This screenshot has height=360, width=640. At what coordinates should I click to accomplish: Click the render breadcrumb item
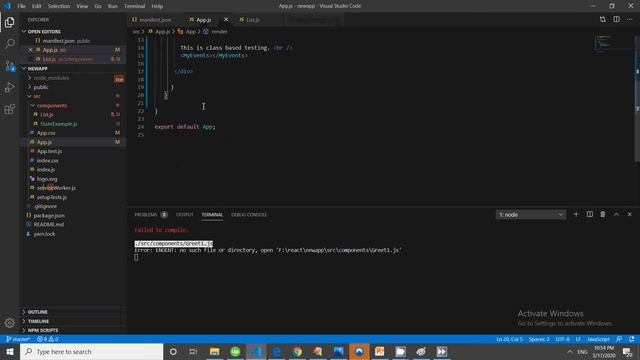click(216, 31)
